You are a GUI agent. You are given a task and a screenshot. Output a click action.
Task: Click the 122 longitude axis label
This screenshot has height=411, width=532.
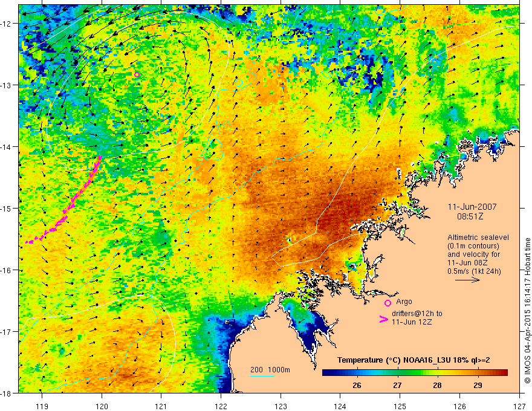pos(221,406)
